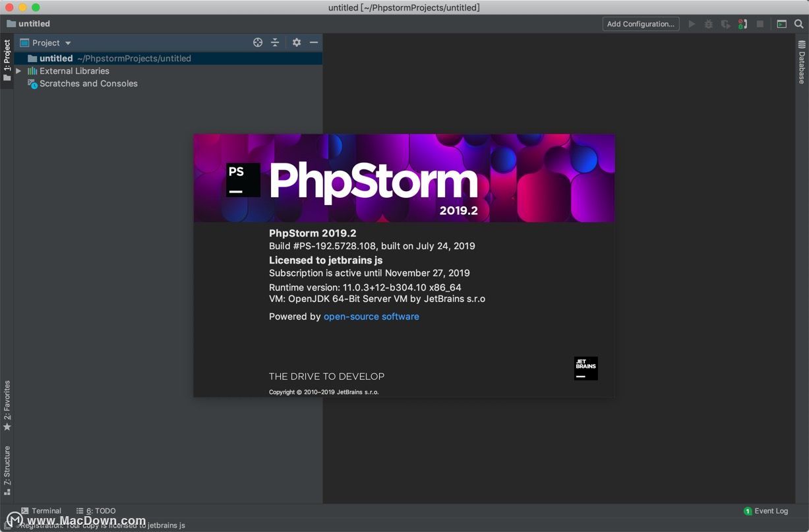Viewport: 809px width, 532px height.
Task: Click the TODO list icon
Action: [x=80, y=511]
